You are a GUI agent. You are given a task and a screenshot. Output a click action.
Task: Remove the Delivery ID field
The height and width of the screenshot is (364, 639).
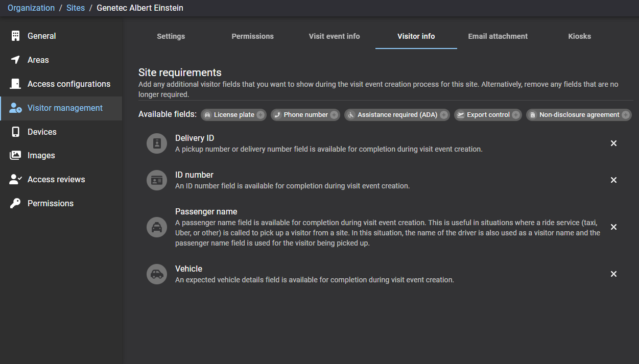(613, 143)
